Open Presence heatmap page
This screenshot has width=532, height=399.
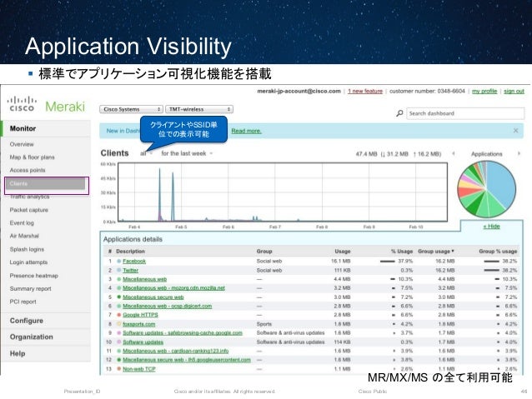33,276
